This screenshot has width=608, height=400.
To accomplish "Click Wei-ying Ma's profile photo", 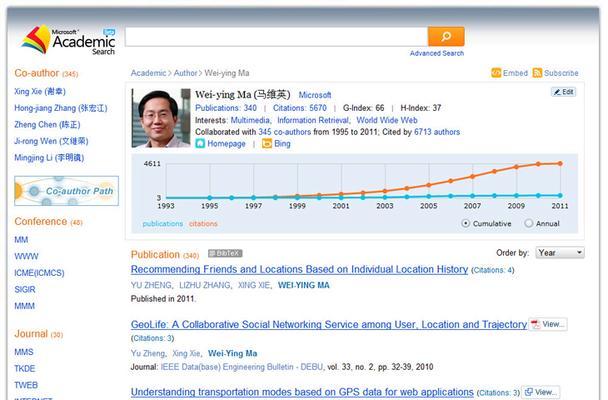I will [161, 118].
